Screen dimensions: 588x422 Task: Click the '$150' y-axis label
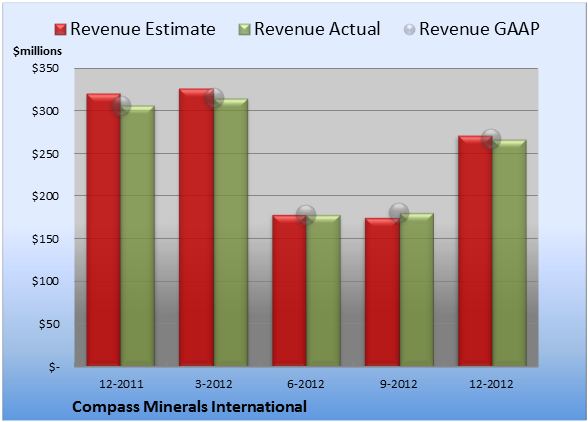(x=45, y=239)
